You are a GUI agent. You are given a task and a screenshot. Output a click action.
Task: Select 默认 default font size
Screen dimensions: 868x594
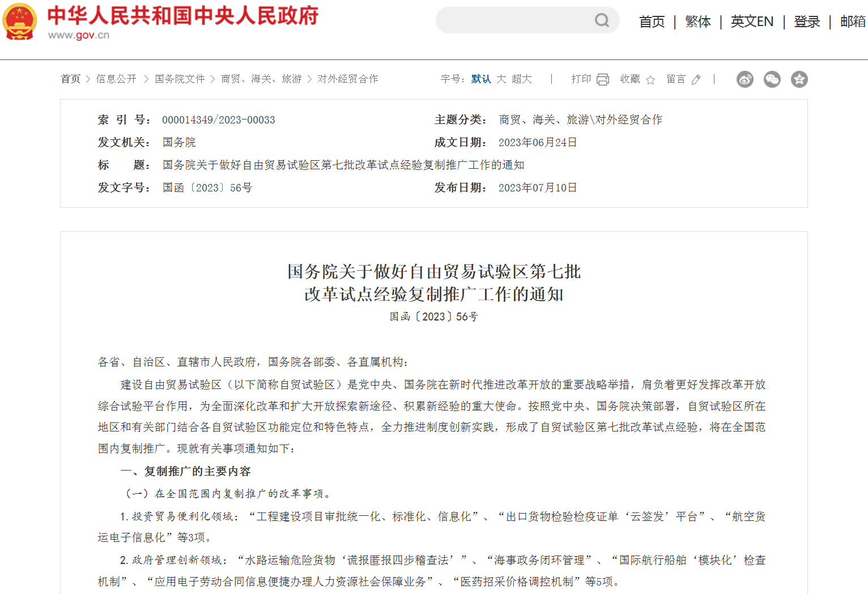point(480,79)
